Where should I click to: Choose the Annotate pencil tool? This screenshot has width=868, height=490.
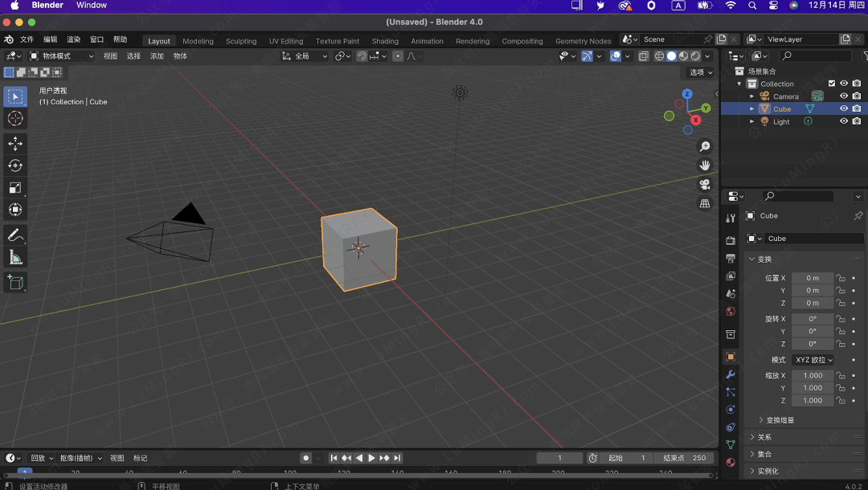click(x=15, y=235)
